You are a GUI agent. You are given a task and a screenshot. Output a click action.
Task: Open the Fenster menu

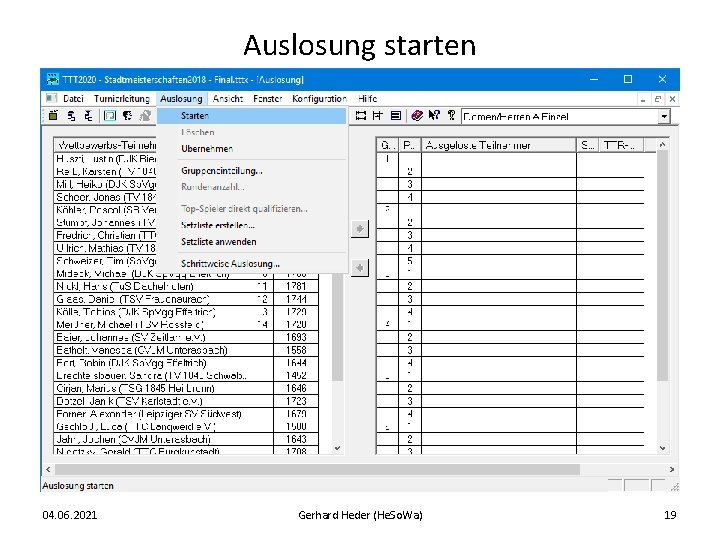pyautogui.click(x=268, y=99)
